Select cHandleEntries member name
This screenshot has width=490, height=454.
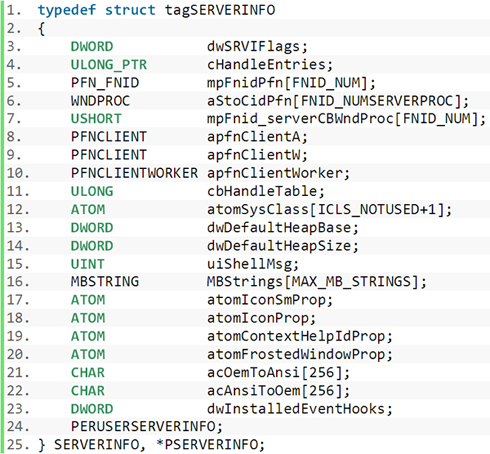266,65
